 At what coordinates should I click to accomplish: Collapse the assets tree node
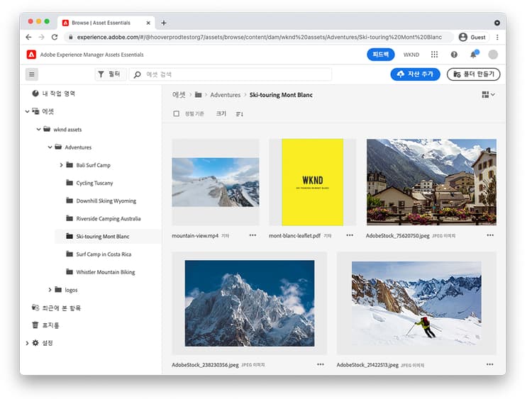(x=27, y=111)
